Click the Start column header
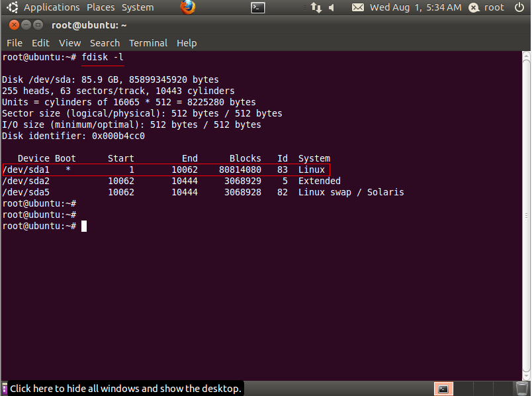 [121, 159]
